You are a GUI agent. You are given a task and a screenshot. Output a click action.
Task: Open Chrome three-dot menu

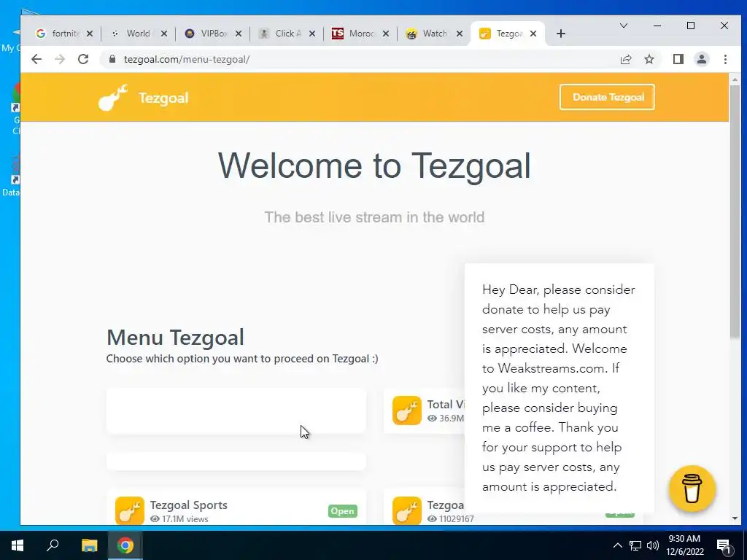pos(725,59)
